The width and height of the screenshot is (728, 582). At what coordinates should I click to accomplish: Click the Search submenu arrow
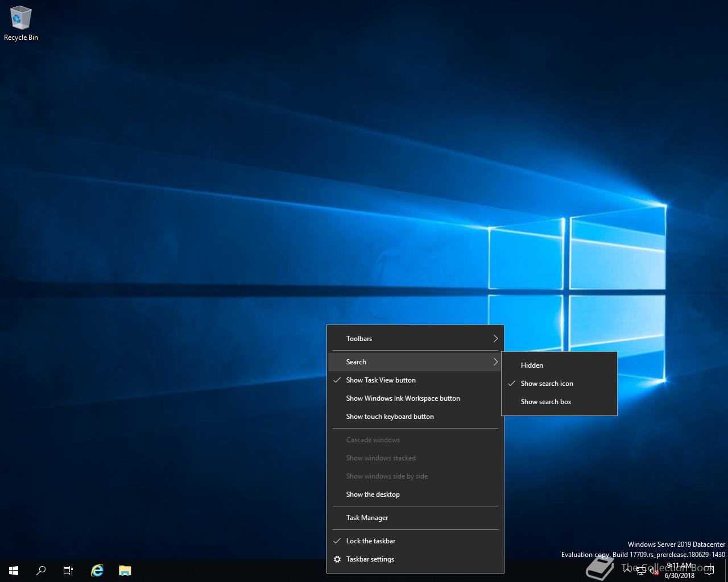[x=495, y=362]
